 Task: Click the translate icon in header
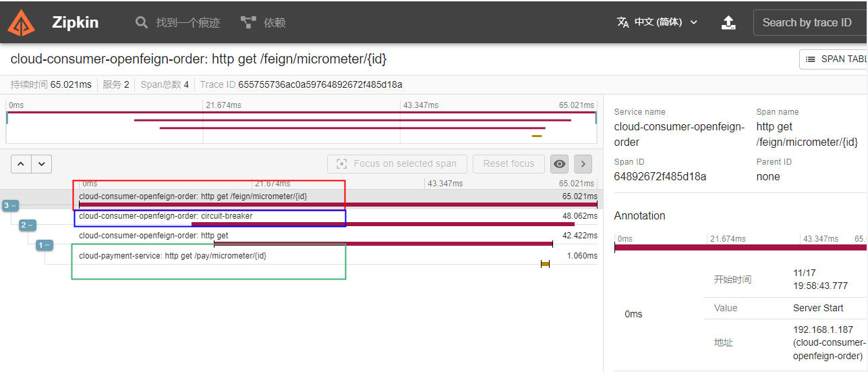click(x=623, y=22)
